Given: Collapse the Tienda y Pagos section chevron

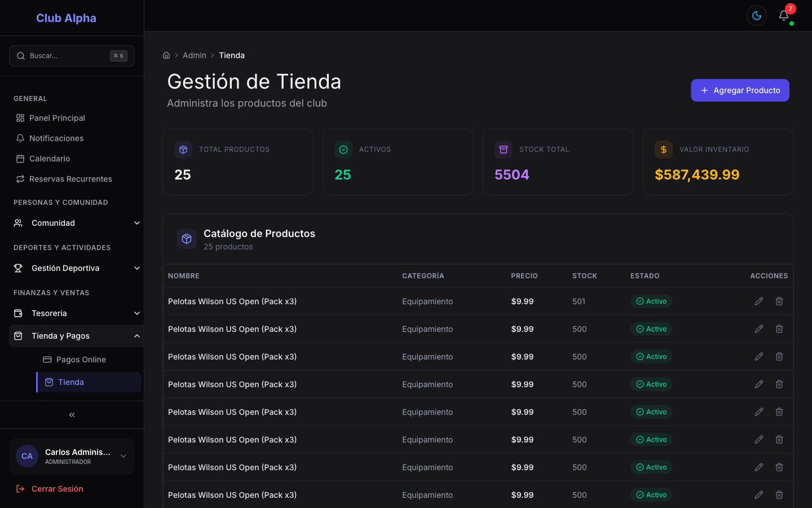Looking at the screenshot, I should [137, 336].
